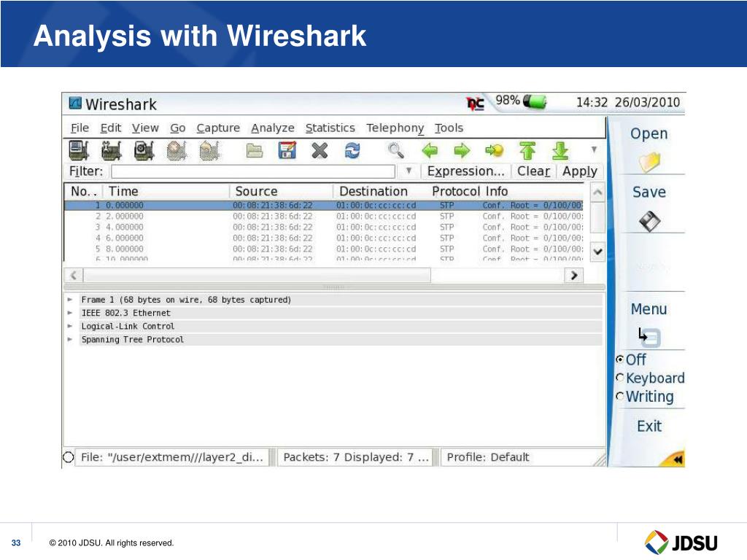Click the Save floppy icon in side panel
The height and width of the screenshot is (560, 747).
(x=649, y=221)
